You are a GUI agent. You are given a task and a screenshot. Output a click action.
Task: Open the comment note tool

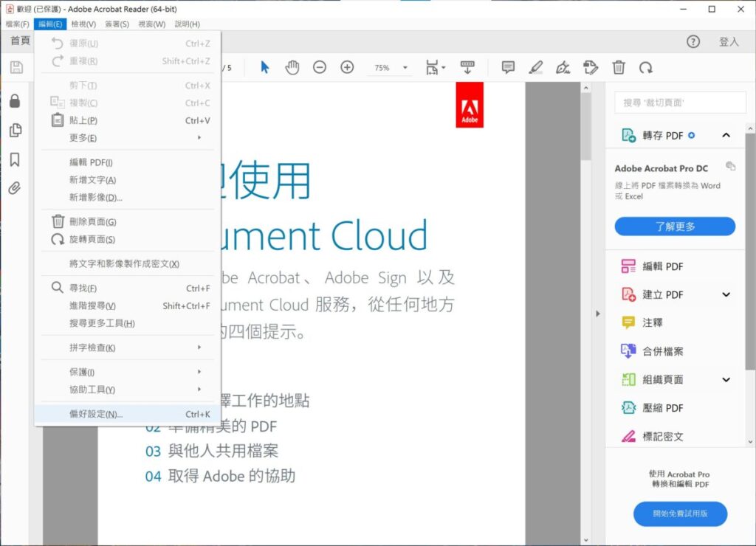508,67
